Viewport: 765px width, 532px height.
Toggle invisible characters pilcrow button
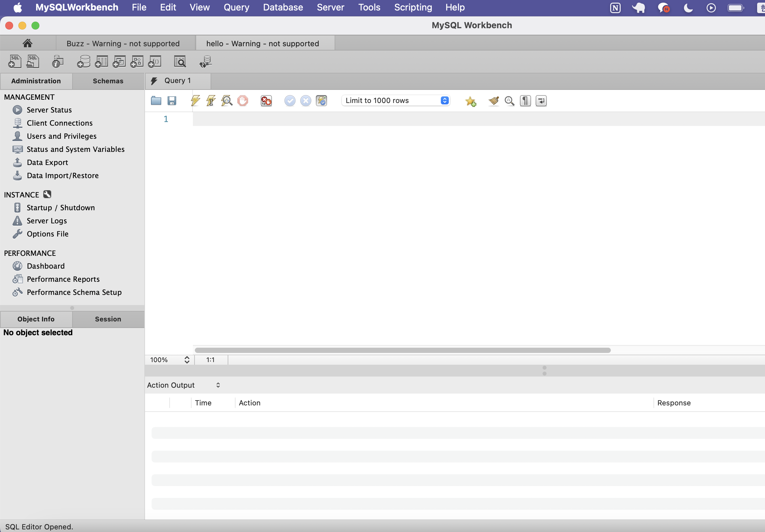point(525,101)
